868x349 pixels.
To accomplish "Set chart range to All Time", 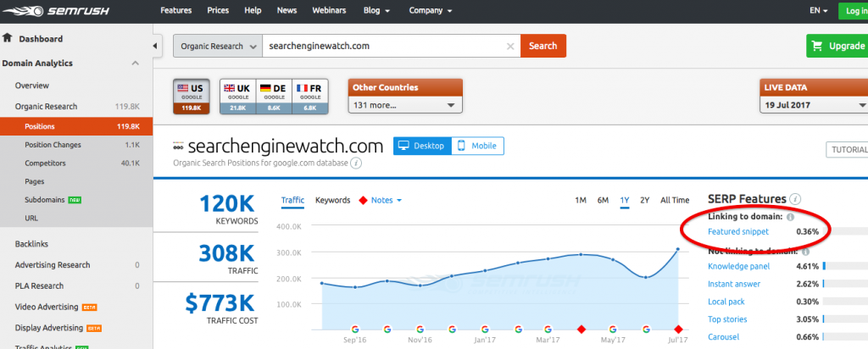I will tap(675, 200).
